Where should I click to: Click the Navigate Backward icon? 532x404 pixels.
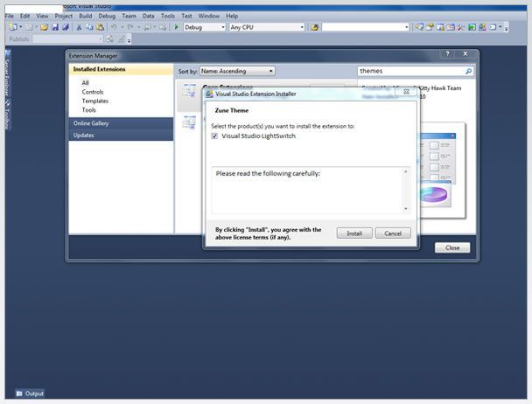[x=147, y=27]
